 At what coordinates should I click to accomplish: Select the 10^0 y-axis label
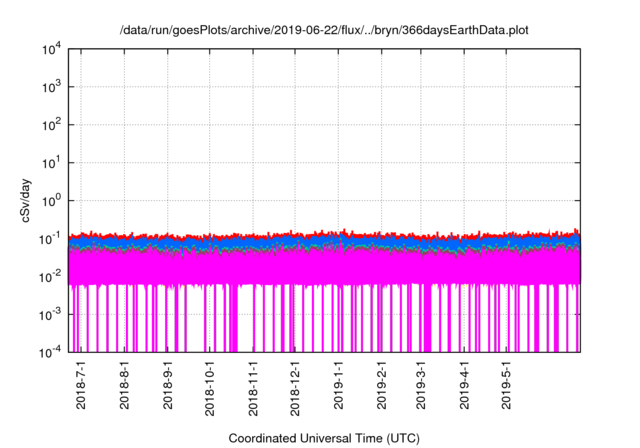pyautogui.click(x=52, y=201)
